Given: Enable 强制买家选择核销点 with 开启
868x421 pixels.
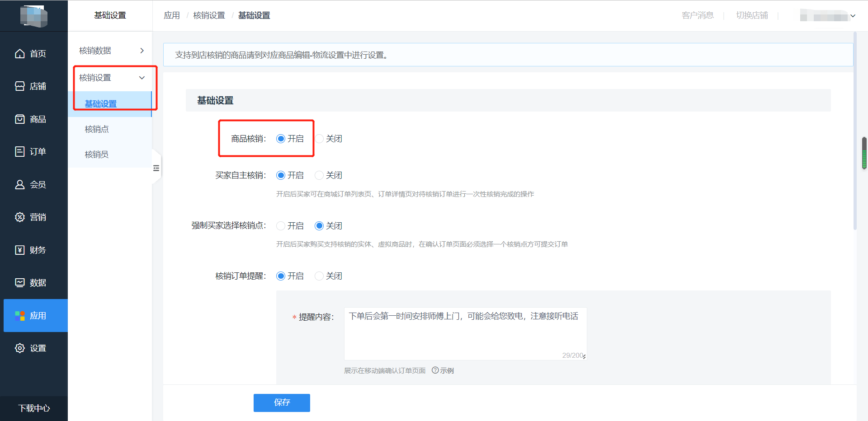Looking at the screenshot, I should point(281,226).
